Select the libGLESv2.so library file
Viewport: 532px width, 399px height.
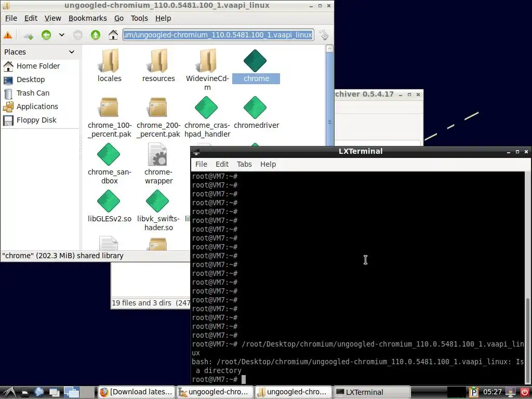coord(109,206)
